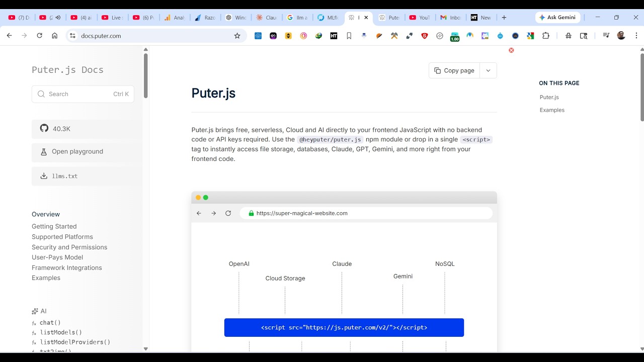Image resolution: width=644 pixels, height=362 pixels.
Task: Click the Search docs field
Action: (x=83, y=94)
